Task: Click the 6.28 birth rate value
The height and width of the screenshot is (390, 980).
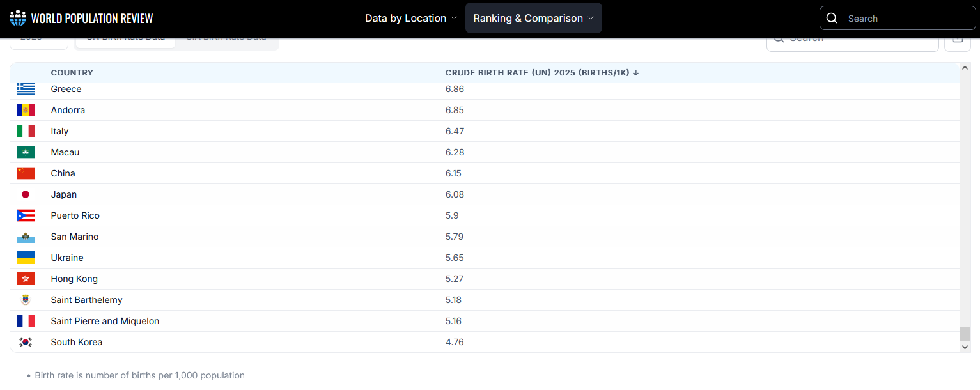Action: [455, 152]
